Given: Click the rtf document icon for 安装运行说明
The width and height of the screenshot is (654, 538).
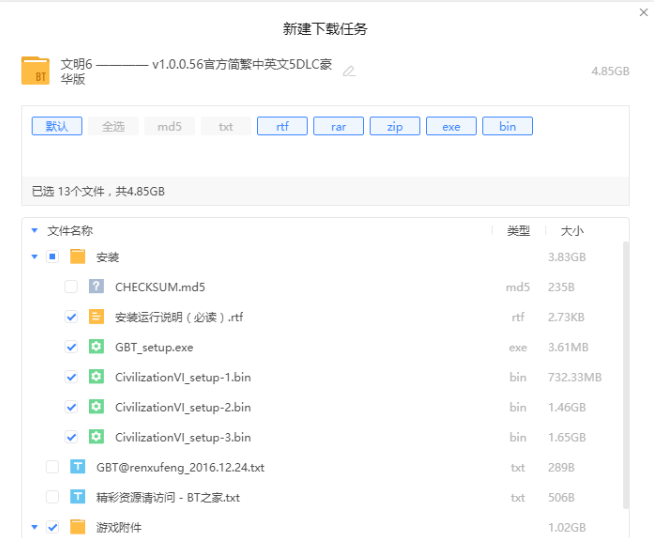Looking at the screenshot, I should tap(96, 317).
